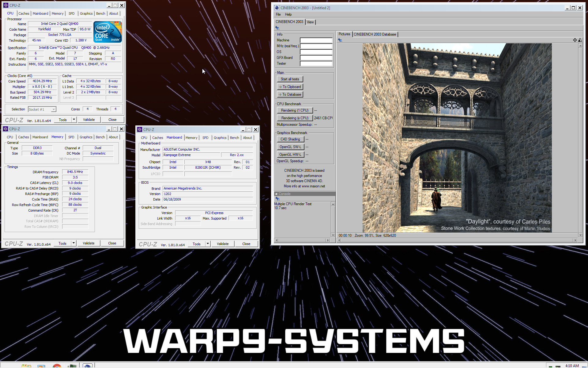The image size is (588, 368).
Task: Run the OpenGL SW-L test
Action: (290, 147)
